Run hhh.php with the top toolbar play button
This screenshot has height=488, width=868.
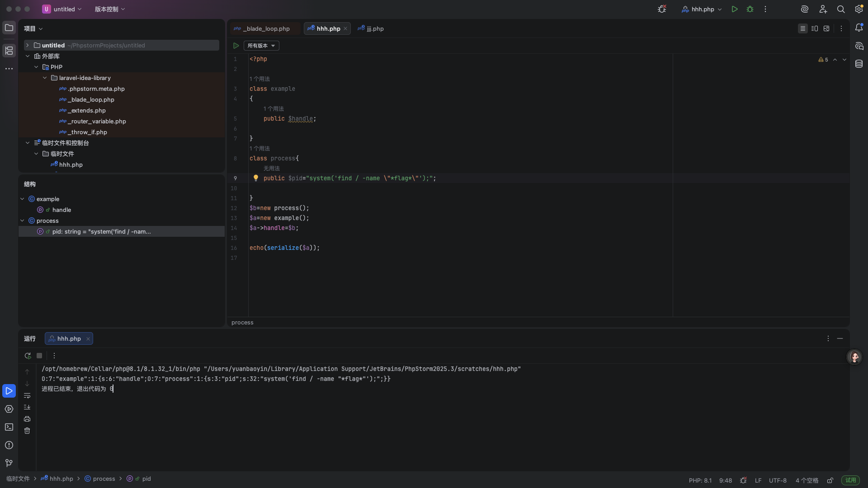click(x=735, y=9)
